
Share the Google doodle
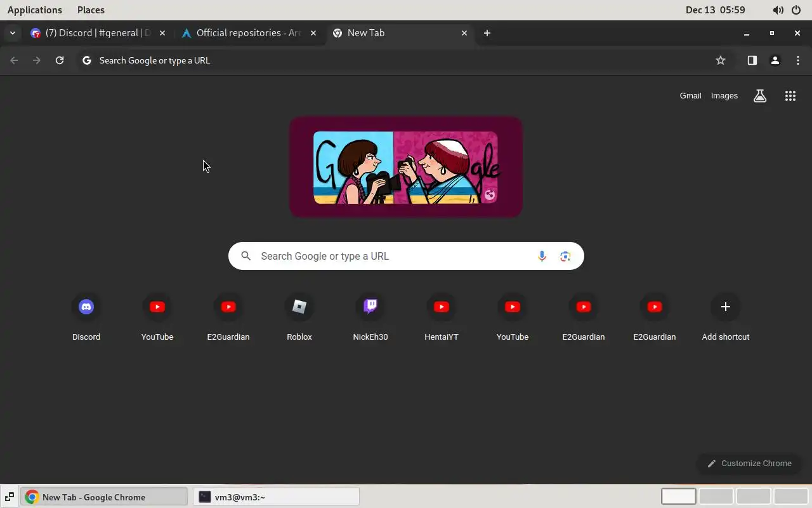click(490, 195)
